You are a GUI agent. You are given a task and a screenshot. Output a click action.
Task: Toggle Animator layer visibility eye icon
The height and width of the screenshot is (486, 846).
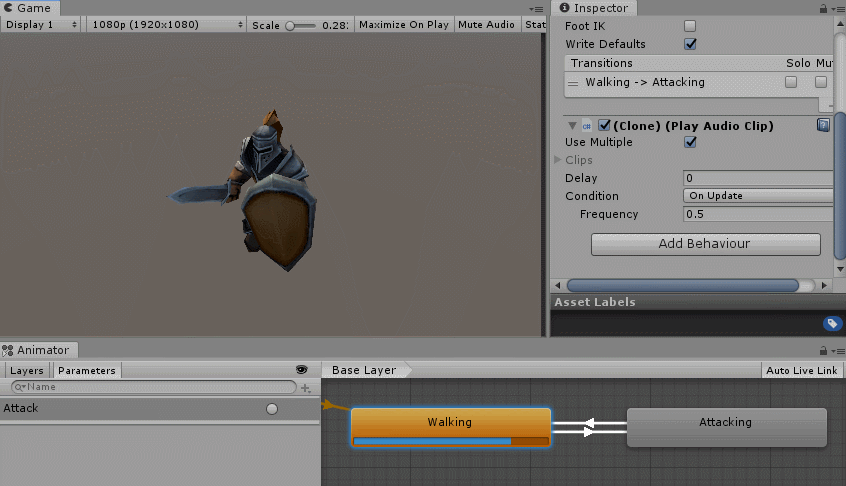(x=302, y=369)
